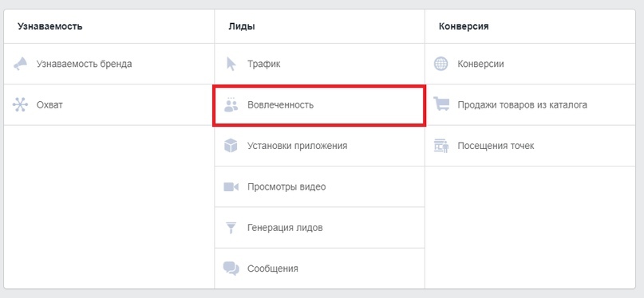Choose the Охват objective text
This screenshot has height=298, width=644.
pyautogui.click(x=49, y=105)
